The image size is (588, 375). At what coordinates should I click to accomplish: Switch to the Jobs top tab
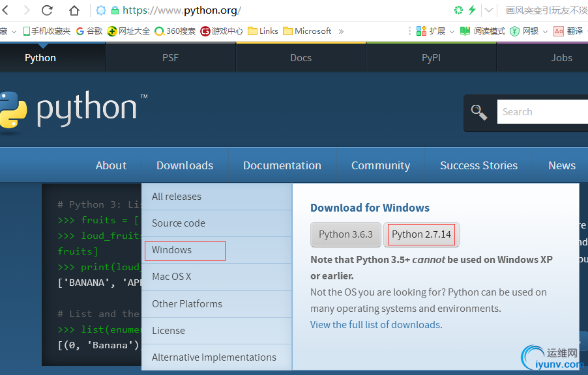pos(561,58)
